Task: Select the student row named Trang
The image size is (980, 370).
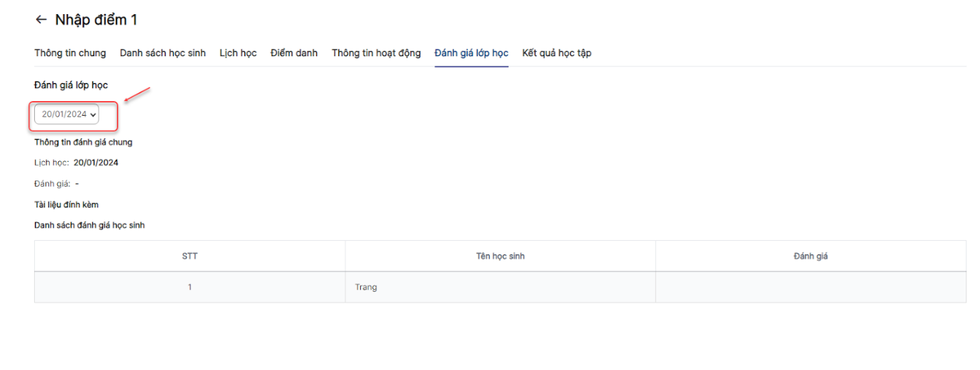Action: pyautogui.click(x=500, y=288)
